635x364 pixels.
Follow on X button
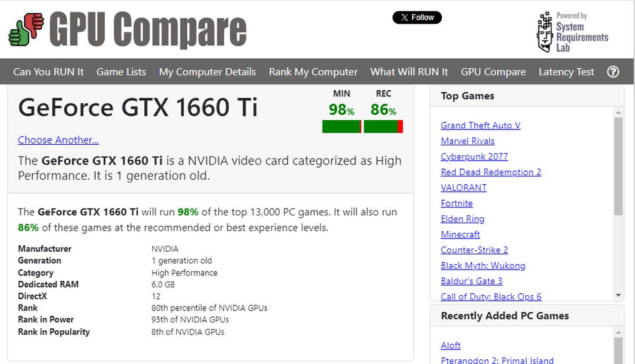(x=417, y=17)
